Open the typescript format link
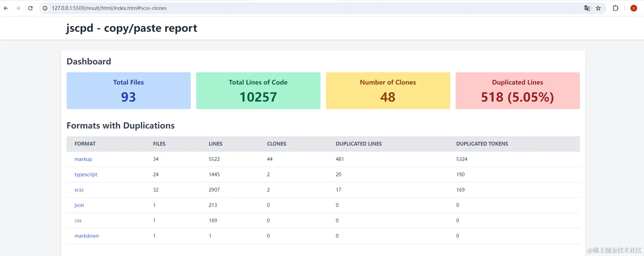This screenshot has width=644, height=256. 86,175
